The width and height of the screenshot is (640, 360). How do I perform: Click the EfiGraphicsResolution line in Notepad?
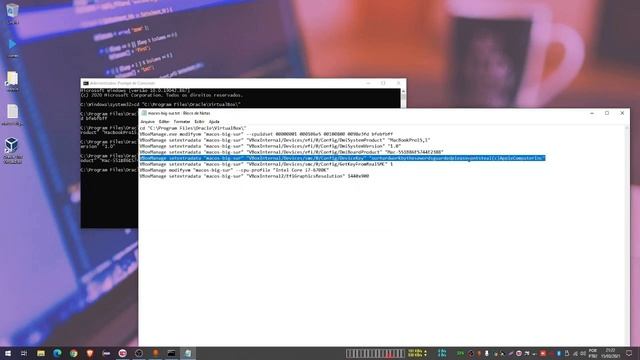(x=254, y=176)
